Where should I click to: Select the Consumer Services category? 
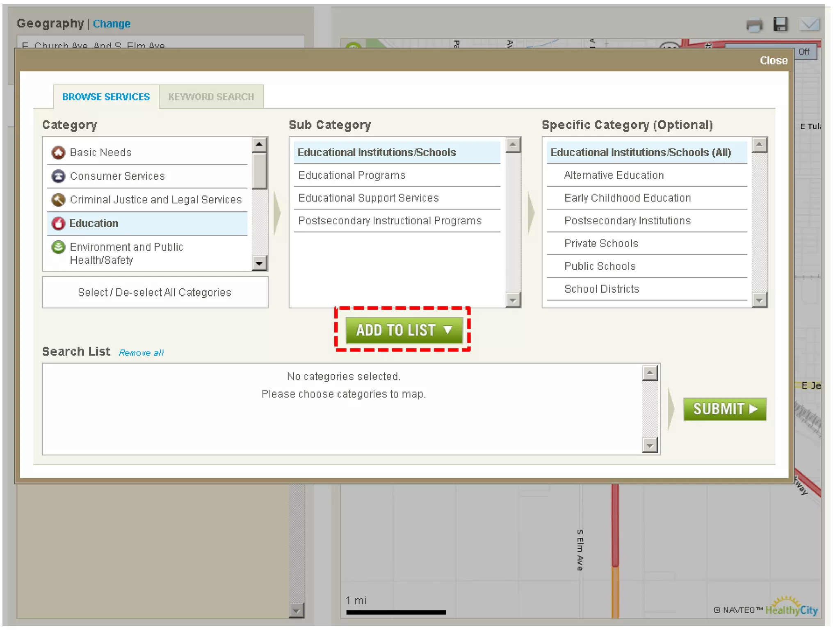[x=147, y=176]
